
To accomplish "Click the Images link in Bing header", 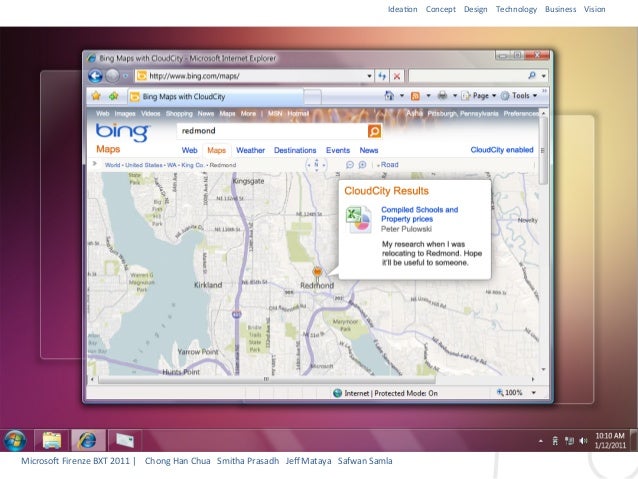I will click(125, 114).
